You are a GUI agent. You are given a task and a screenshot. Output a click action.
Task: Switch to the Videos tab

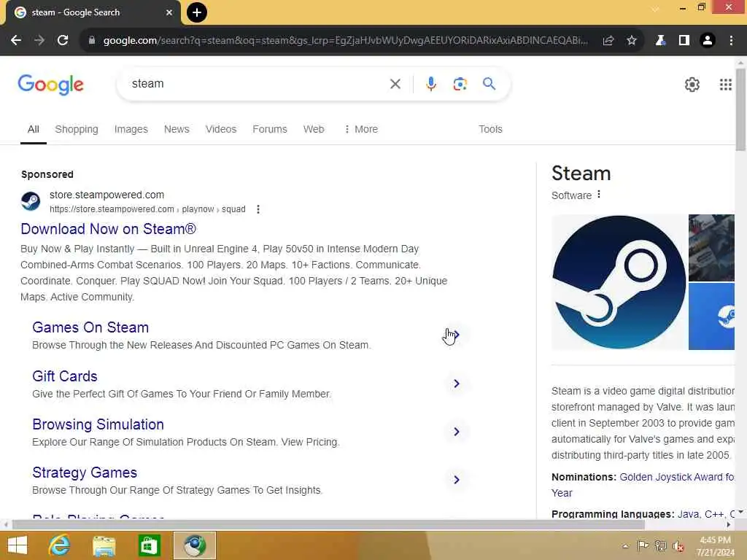[x=221, y=130]
